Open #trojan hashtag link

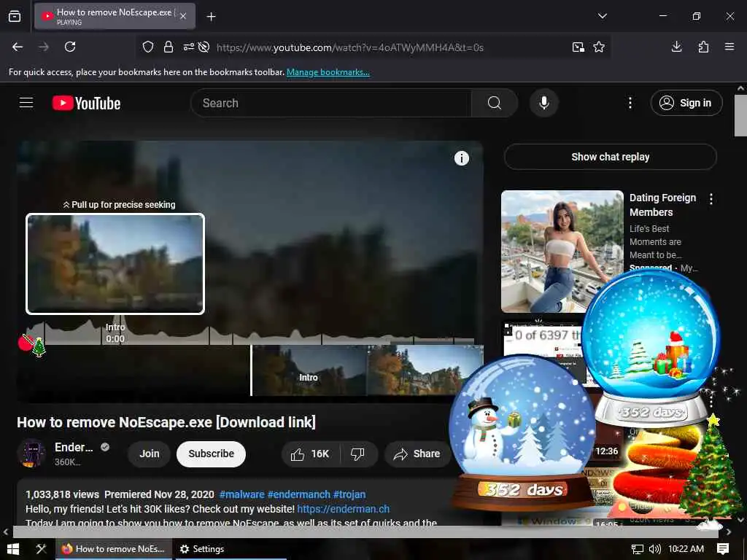click(349, 494)
